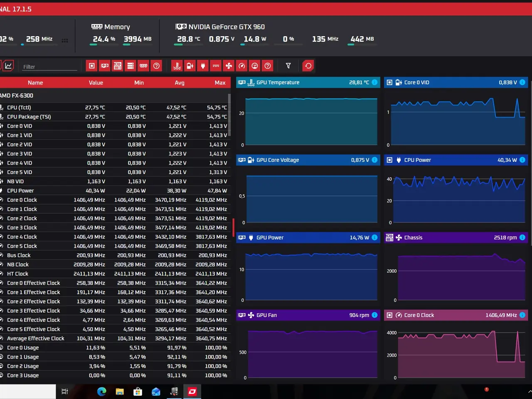Select the GPU Fan graph title
The width and height of the screenshot is (532, 399).
pyautogui.click(x=266, y=315)
